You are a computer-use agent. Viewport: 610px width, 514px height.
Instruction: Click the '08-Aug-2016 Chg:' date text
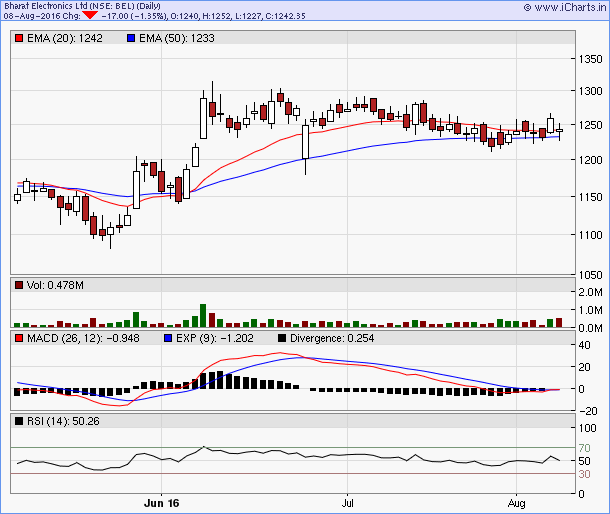(x=42, y=16)
